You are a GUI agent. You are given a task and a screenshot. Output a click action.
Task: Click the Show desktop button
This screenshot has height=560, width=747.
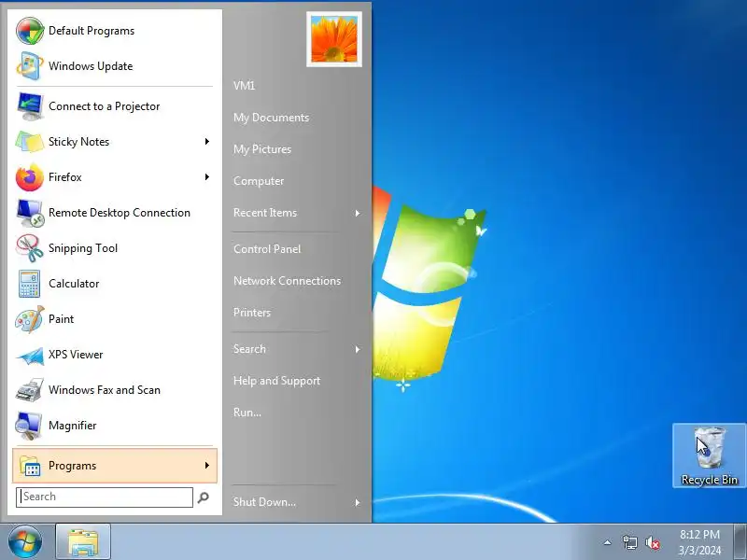click(x=740, y=542)
